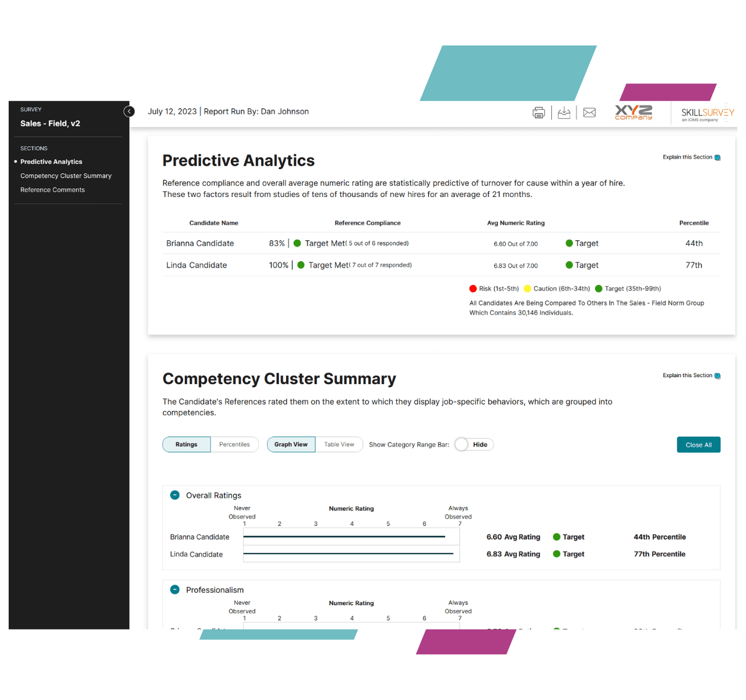Toggle the Show Category Range Bar switch

tap(462, 445)
